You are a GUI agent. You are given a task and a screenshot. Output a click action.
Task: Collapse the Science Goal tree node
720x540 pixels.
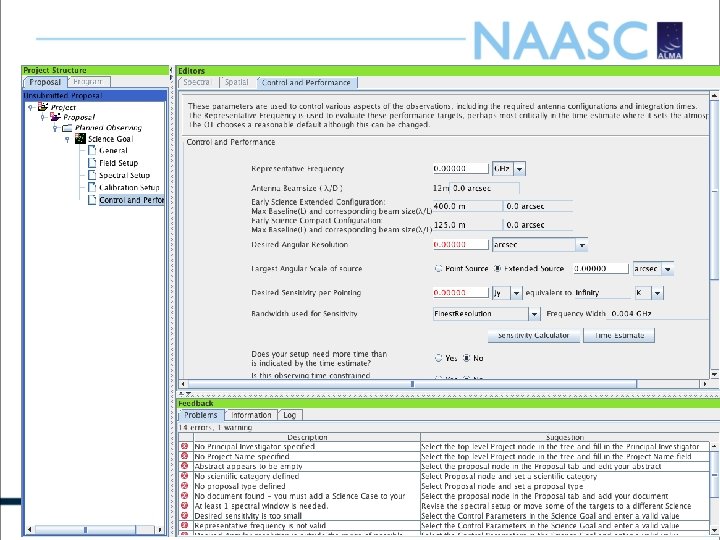click(68, 139)
